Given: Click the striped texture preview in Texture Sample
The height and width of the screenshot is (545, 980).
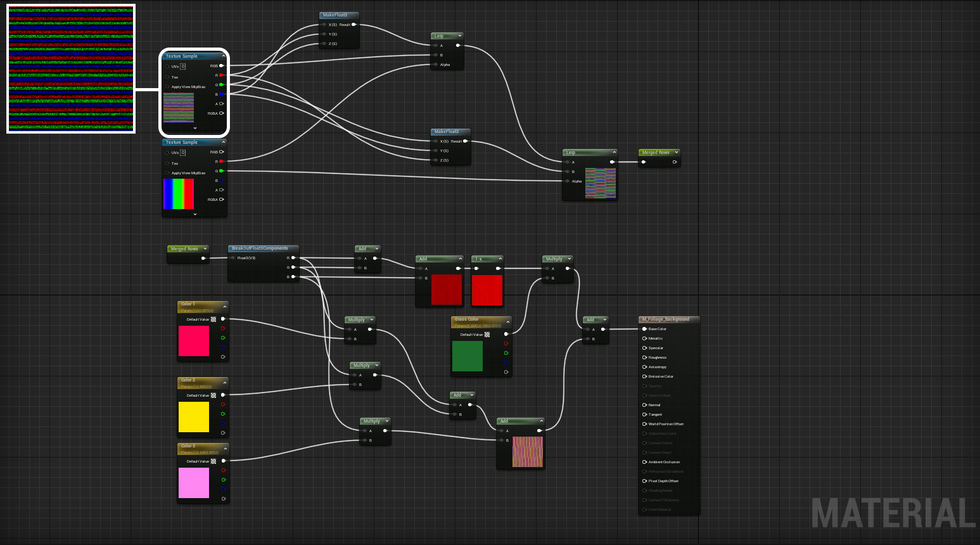Looking at the screenshot, I should click(x=179, y=108).
